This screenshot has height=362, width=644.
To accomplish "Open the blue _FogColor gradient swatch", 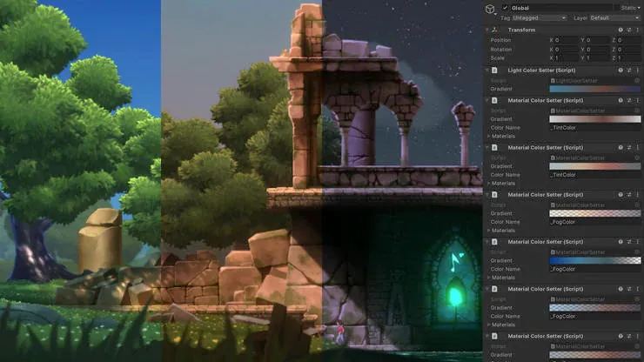I will 594,260.
